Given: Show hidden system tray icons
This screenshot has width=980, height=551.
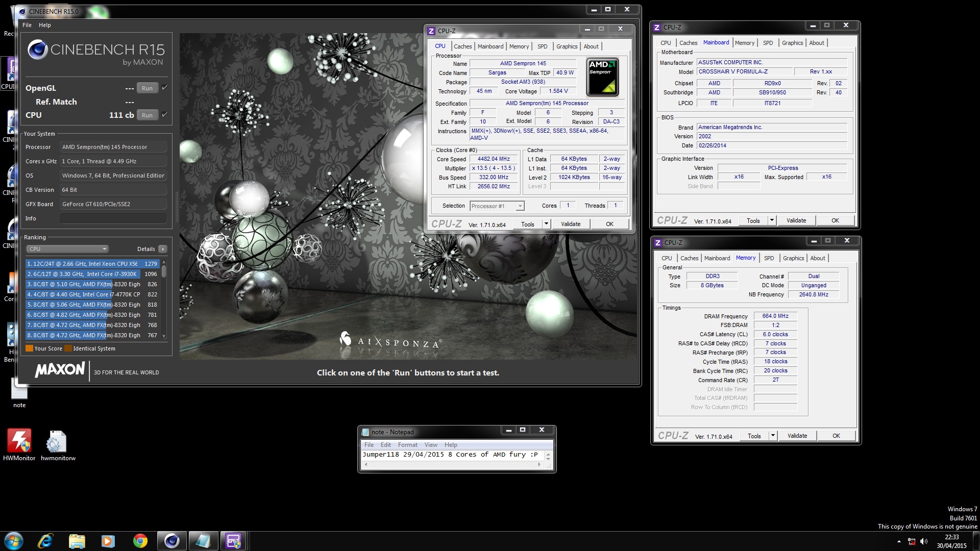Looking at the screenshot, I should point(900,541).
